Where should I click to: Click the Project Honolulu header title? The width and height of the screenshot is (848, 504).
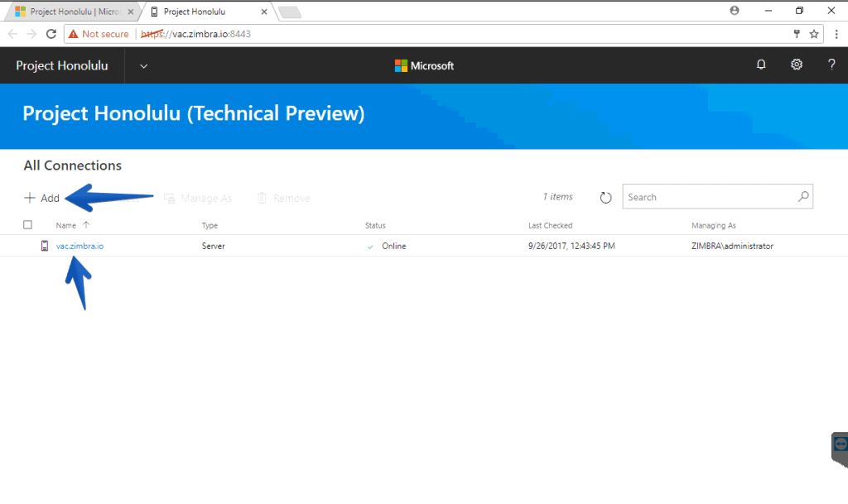(61, 65)
